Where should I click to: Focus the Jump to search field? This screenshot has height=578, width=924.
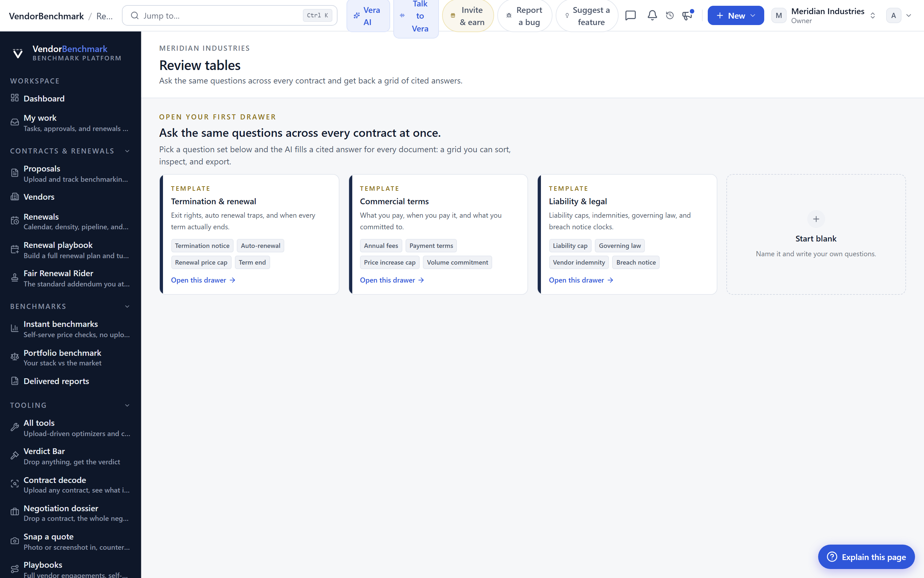pos(229,16)
